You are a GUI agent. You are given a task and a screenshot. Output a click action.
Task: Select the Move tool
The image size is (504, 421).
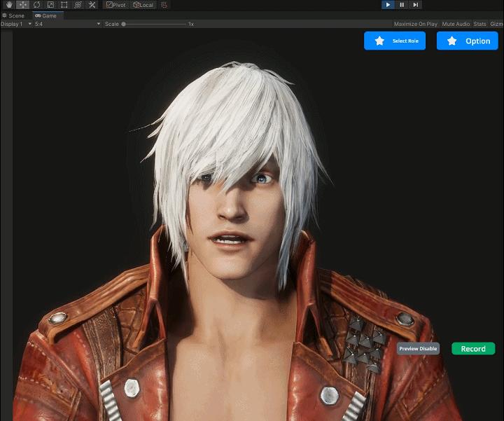click(x=22, y=5)
